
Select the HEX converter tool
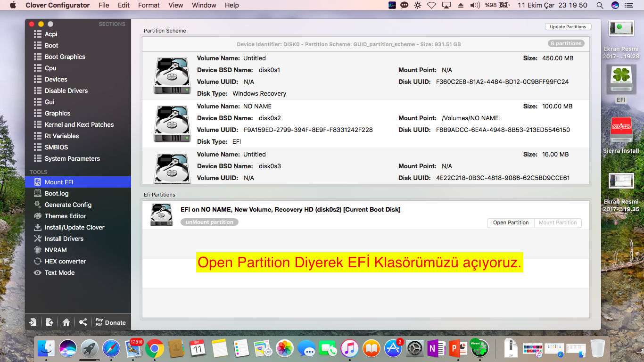point(65,261)
